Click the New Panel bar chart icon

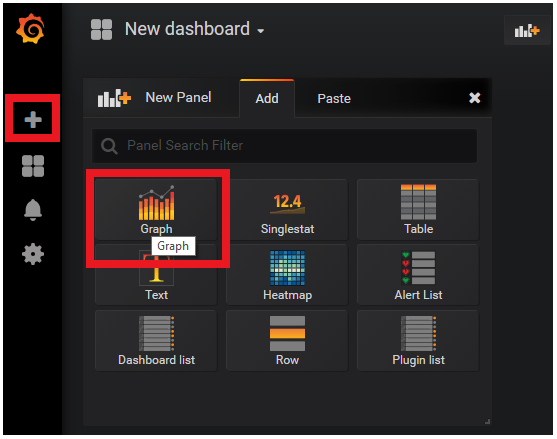[x=114, y=98]
